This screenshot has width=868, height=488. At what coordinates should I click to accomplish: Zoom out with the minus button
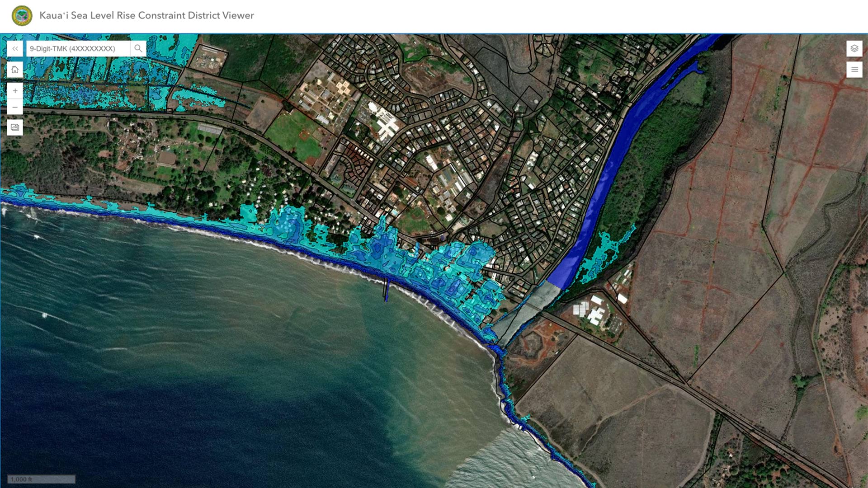click(15, 107)
